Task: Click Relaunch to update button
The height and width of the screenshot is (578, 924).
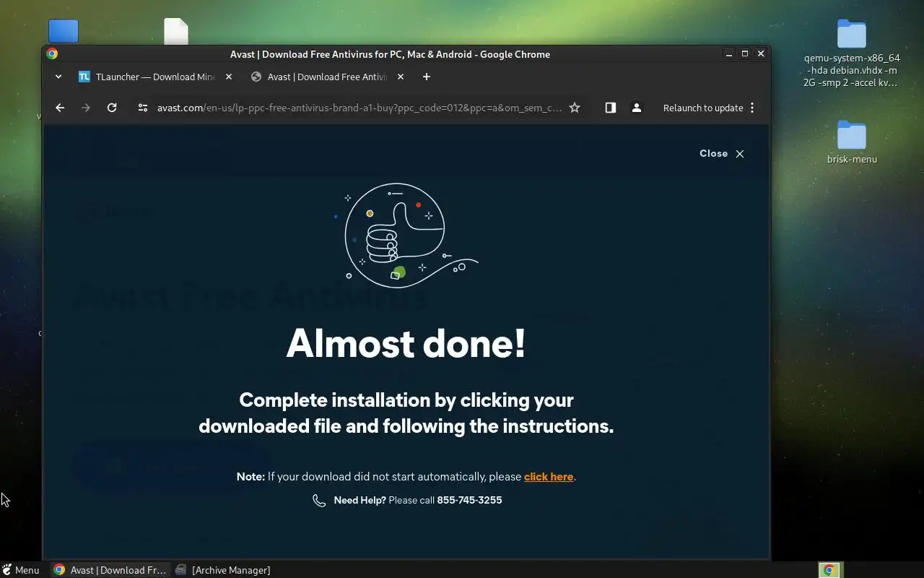Action: pos(703,108)
